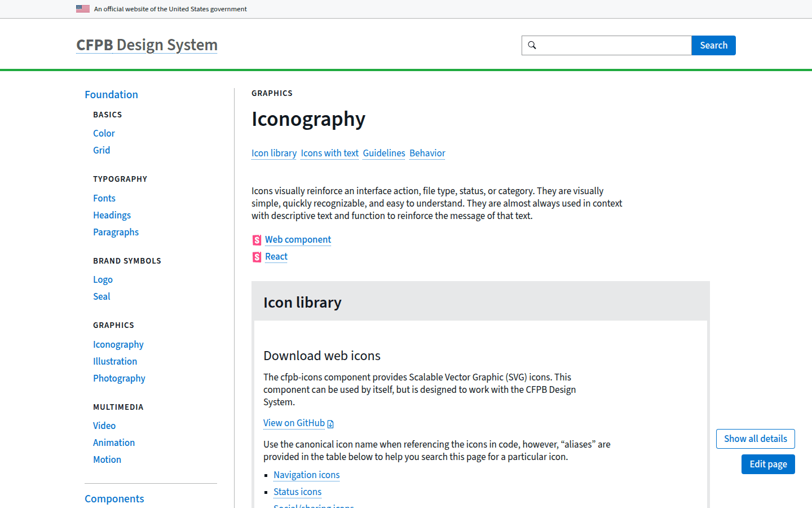Open the View on GitHub link
This screenshot has width=812, height=508.
tap(294, 423)
